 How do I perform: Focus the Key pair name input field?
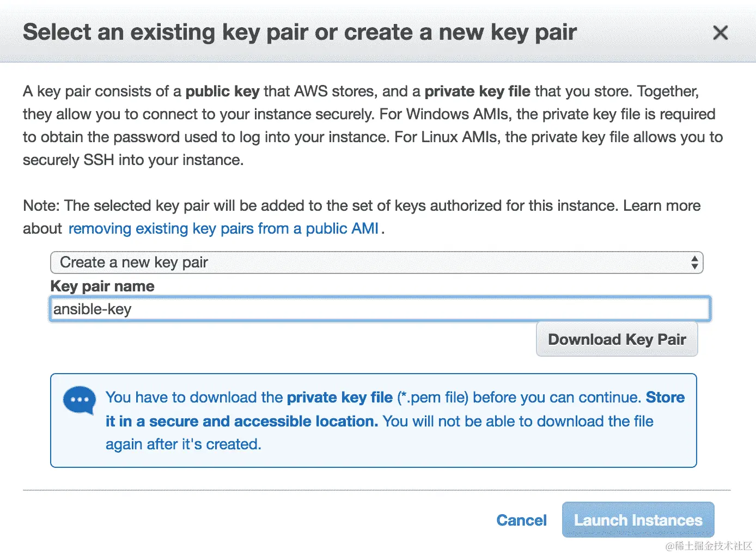380,309
